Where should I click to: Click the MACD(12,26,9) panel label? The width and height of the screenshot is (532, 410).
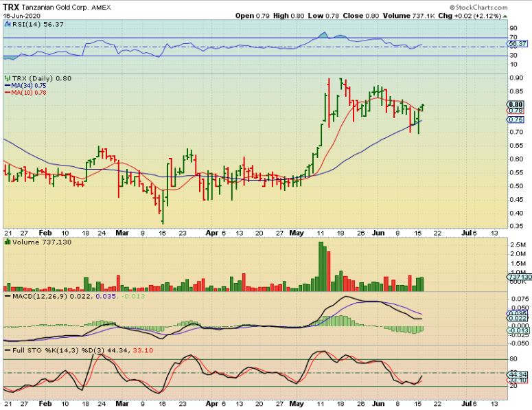(40, 296)
